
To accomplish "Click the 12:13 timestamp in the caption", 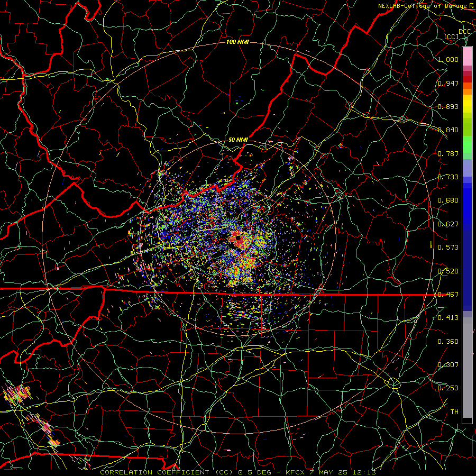I will (364, 472).
